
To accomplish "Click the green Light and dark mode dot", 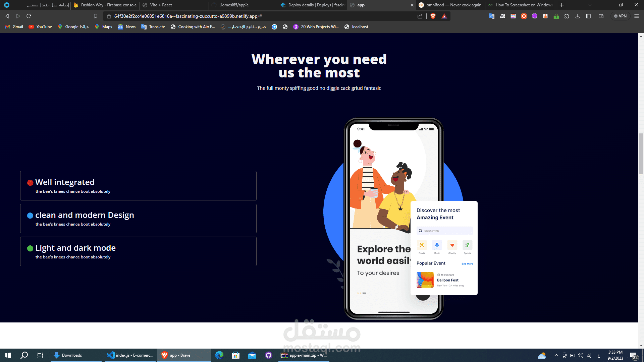I will pyautogui.click(x=30, y=248).
